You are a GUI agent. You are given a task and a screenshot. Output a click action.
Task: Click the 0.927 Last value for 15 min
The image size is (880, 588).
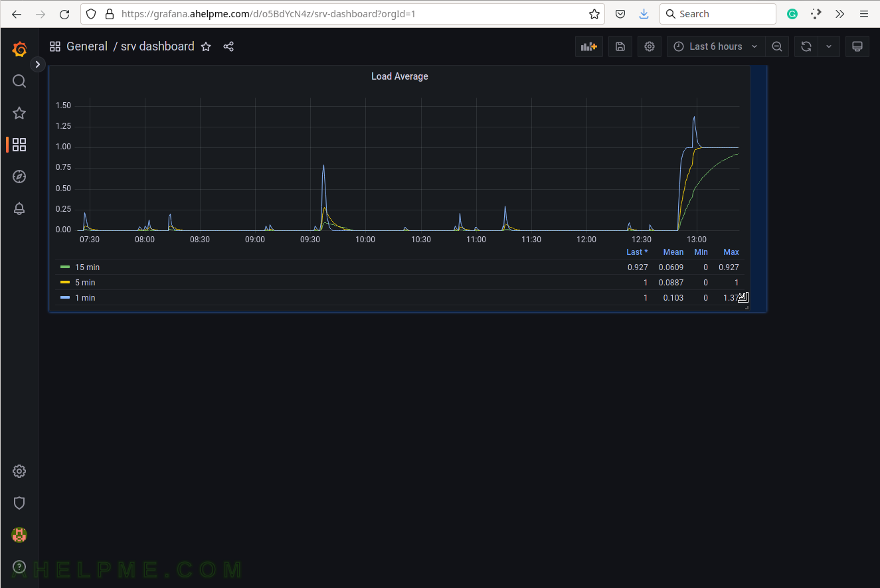point(638,267)
